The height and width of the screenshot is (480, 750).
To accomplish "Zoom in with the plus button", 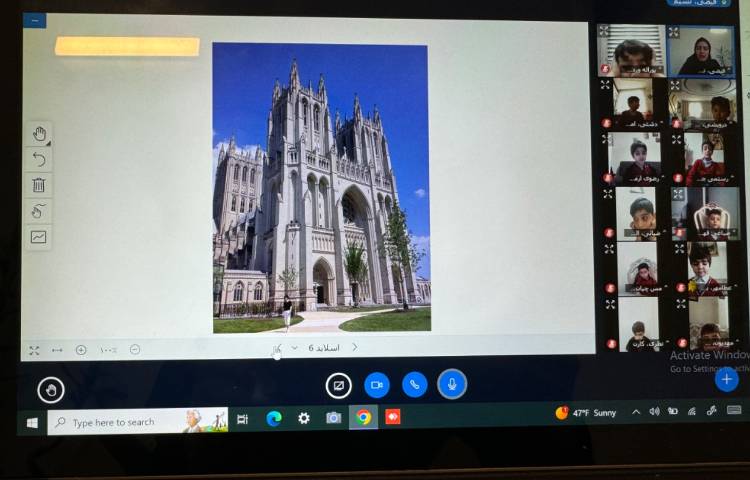I will tap(81, 350).
